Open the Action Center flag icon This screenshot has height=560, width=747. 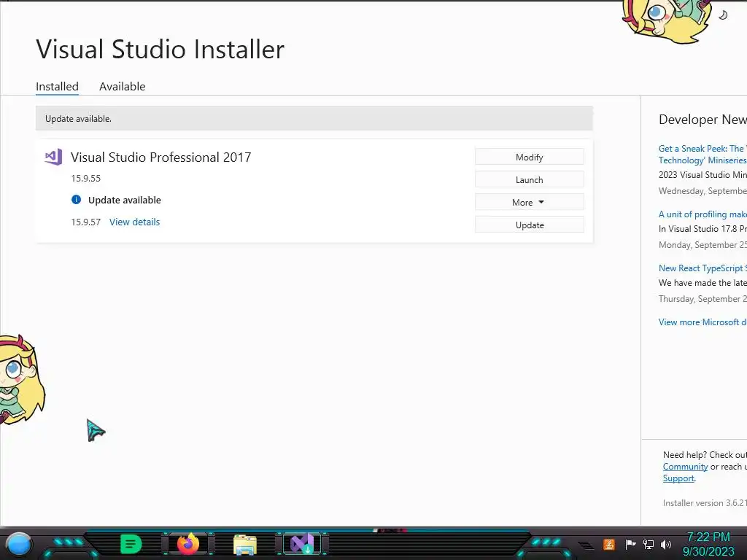coord(630,544)
